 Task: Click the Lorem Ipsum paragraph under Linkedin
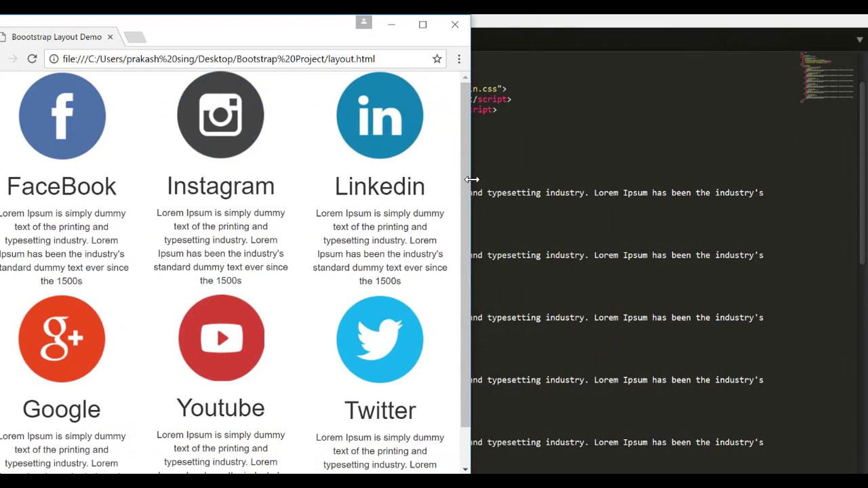(380, 247)
